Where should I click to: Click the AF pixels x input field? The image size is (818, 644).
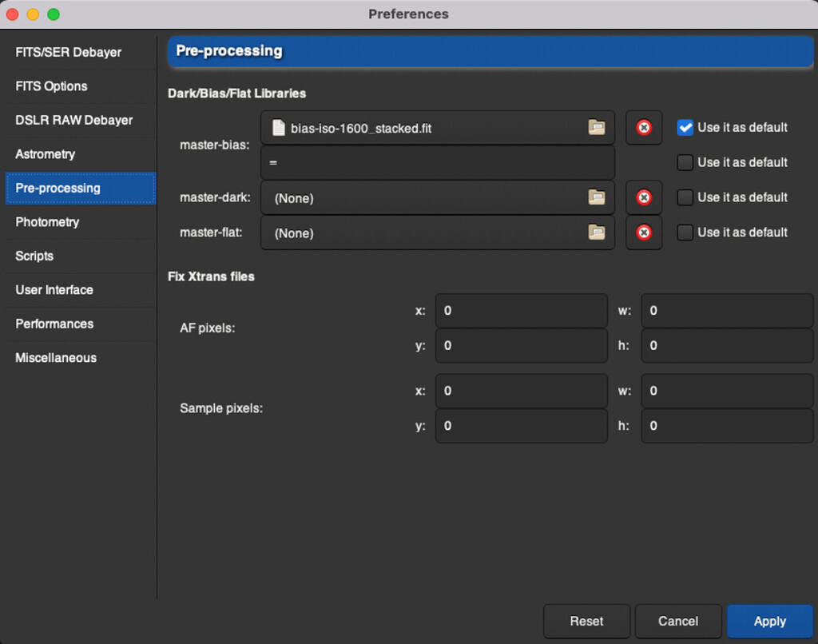point(521,310)
